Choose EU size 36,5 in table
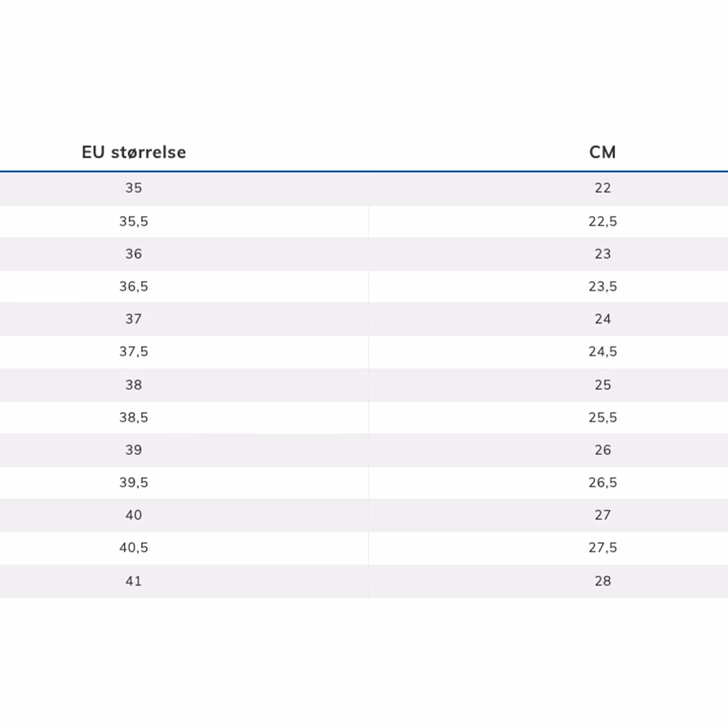728x728 pixels. pos(134,286)
